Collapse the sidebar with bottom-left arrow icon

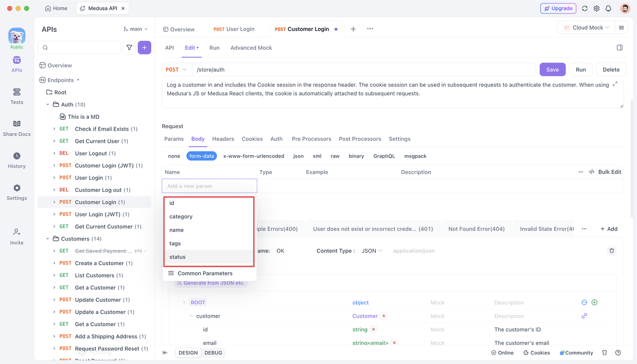click(165, 353)
